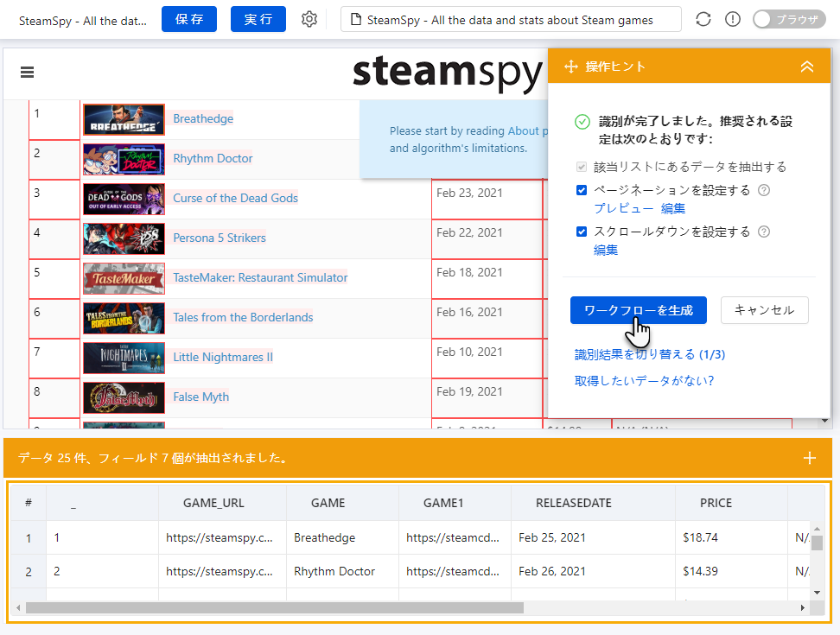840x635 pixels.
Task: Open the Rhythm Doctor game link
Action: (213, 158)
